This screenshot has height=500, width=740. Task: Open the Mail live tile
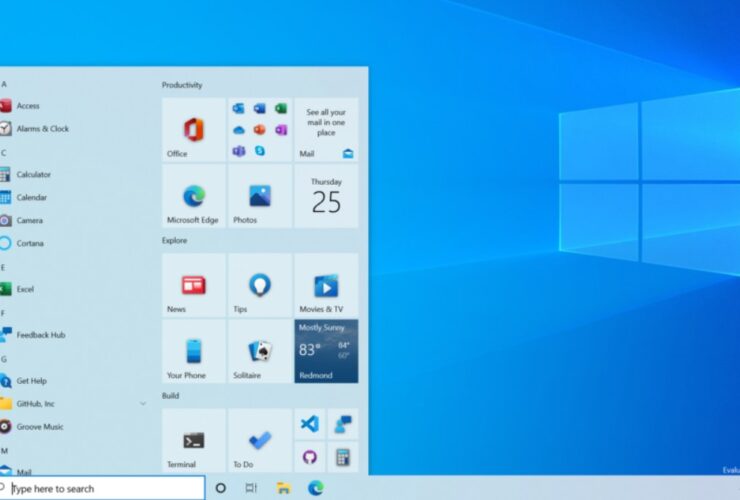point(326,130)
